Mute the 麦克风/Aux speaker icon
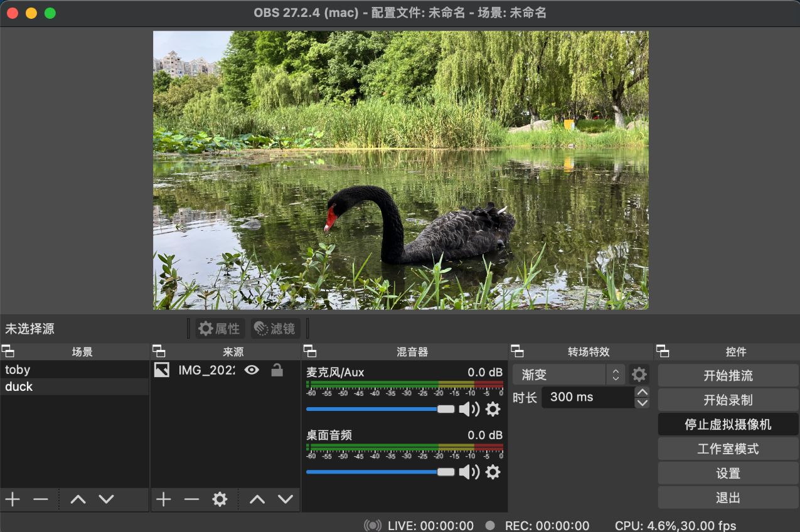 pyautogui.click(x=469, y=410)
